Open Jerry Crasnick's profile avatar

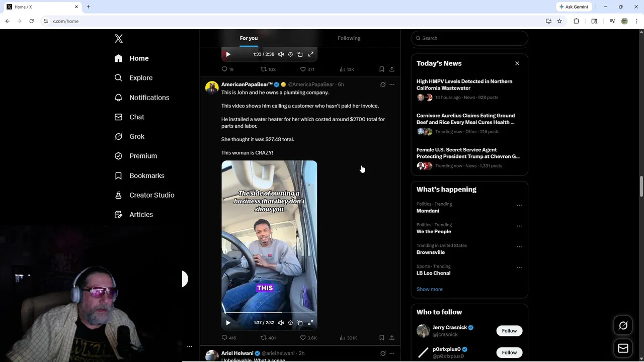click(423, 331)
